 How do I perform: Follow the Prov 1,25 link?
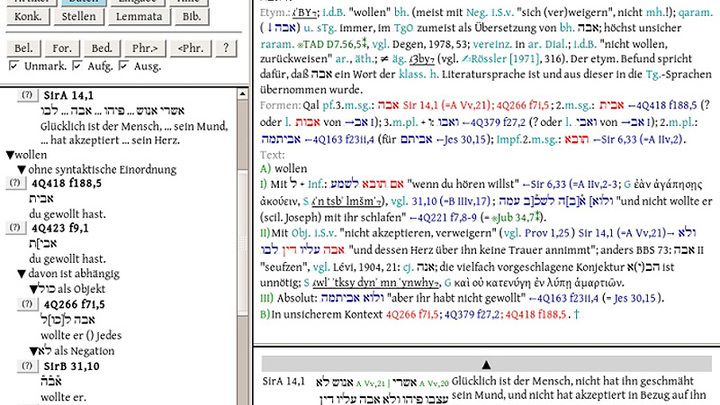(x=548, y=233)
